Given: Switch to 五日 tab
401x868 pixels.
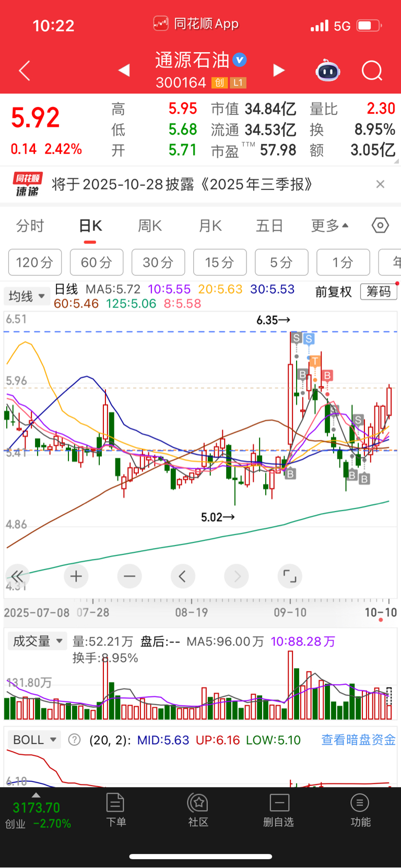Looking at the screenshot, I should pos(269,226).
